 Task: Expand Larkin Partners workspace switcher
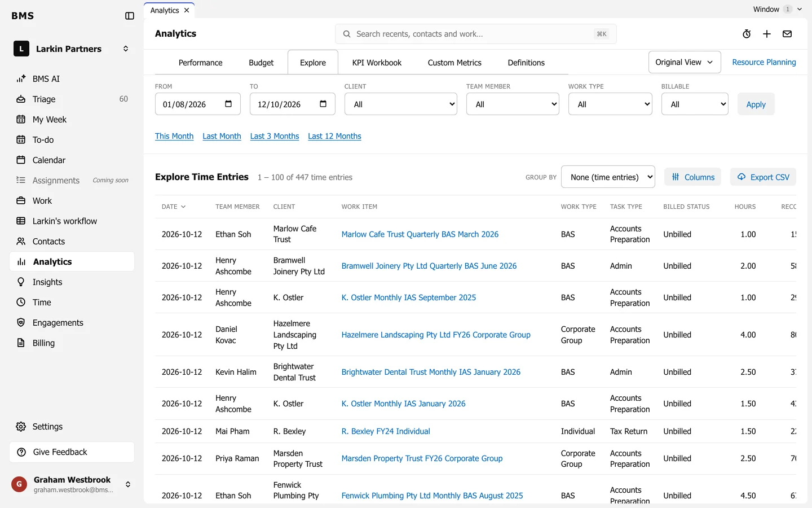[x=72, y=49]
